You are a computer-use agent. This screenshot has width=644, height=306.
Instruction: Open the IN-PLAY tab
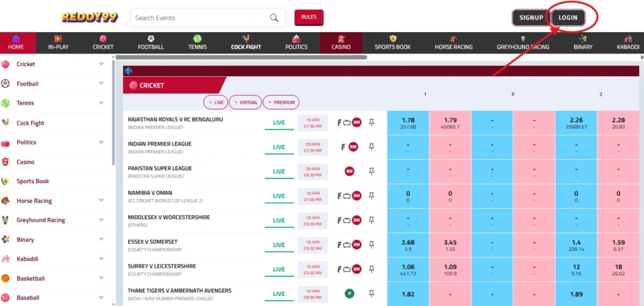click(x=58, y=43)
